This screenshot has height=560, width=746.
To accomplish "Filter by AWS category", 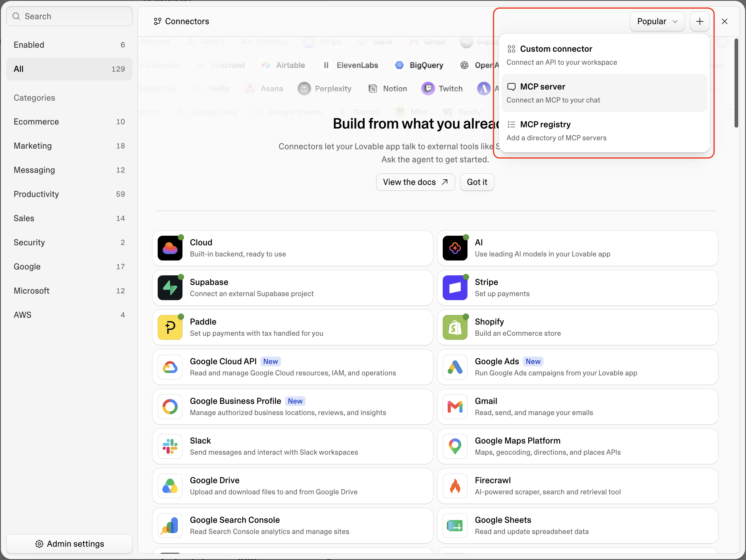I will click(x=69, y=315).
